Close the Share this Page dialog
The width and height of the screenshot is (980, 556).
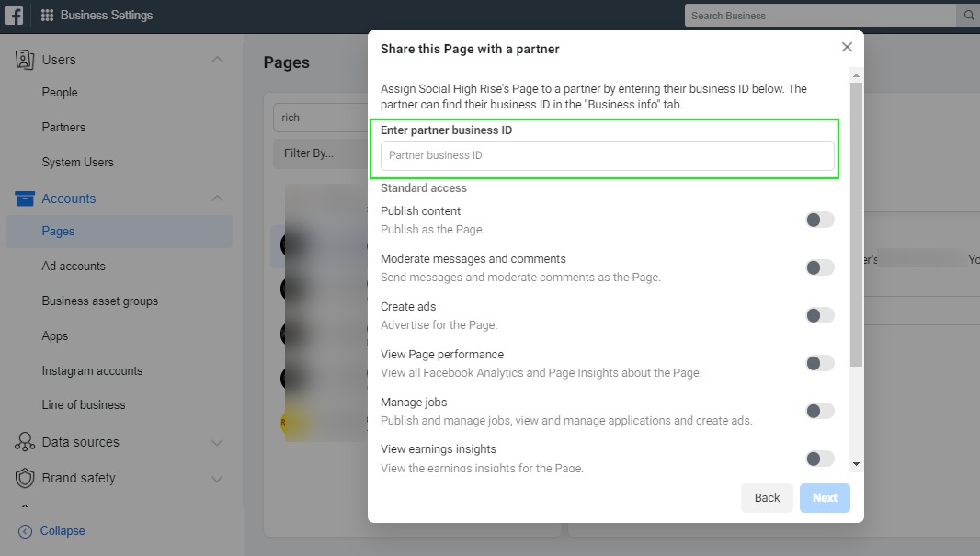[847, 47]
